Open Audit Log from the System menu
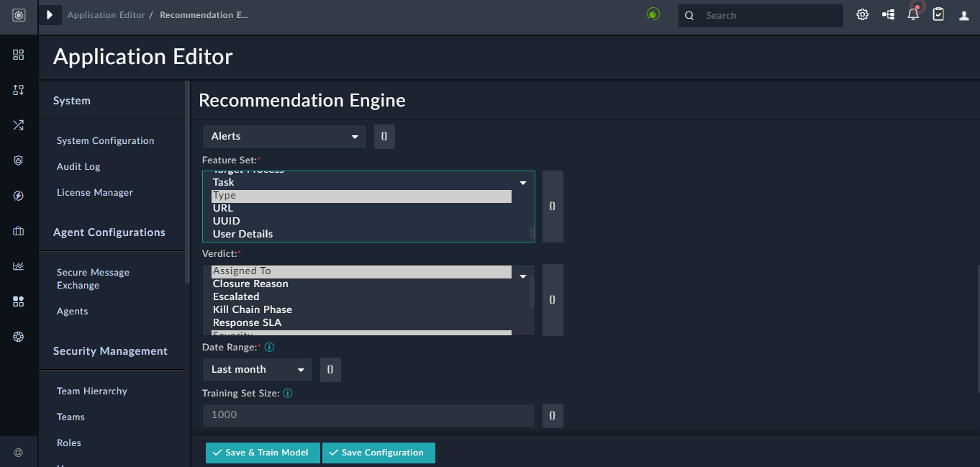The height and width of the screenshot is (467, 980). 78,166
